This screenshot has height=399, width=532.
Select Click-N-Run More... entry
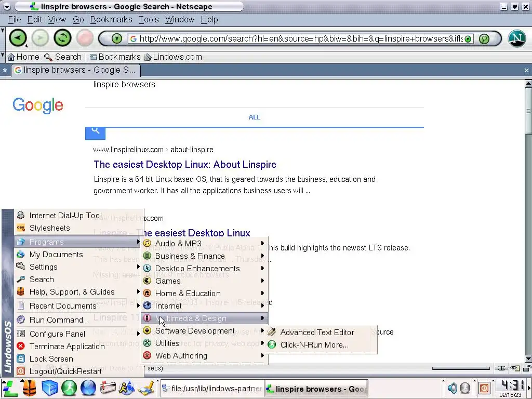(321, 345)
